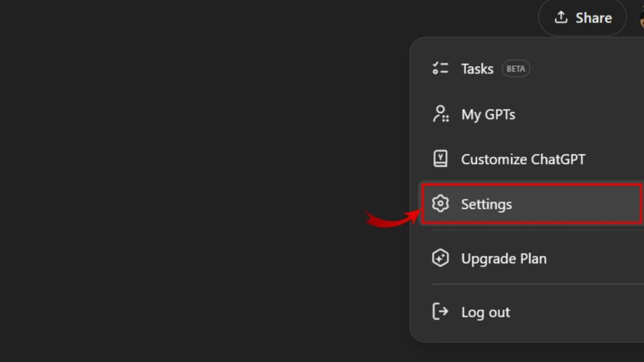The image size is (644, 362).
Task: Open the Tasks menu entry
Action: [531, 69]
